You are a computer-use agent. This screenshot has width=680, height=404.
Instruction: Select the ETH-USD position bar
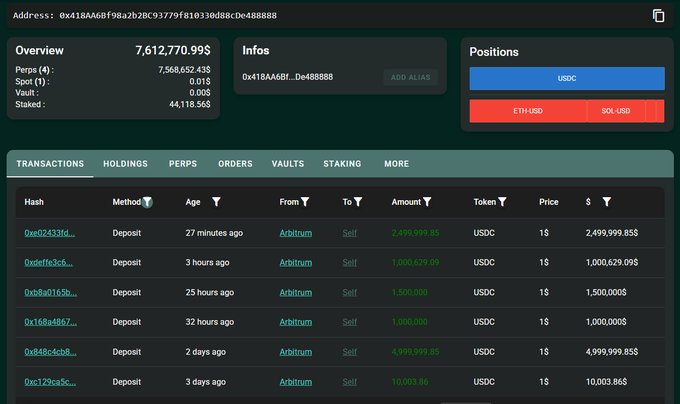[528, 111]
